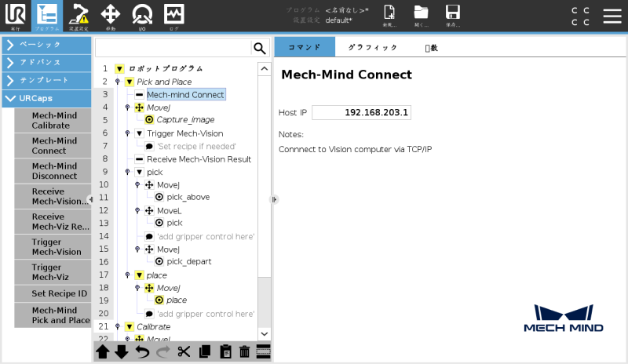Screen dimensions: 628x364
Task: Expand the Template section
Action: [47, 80]
